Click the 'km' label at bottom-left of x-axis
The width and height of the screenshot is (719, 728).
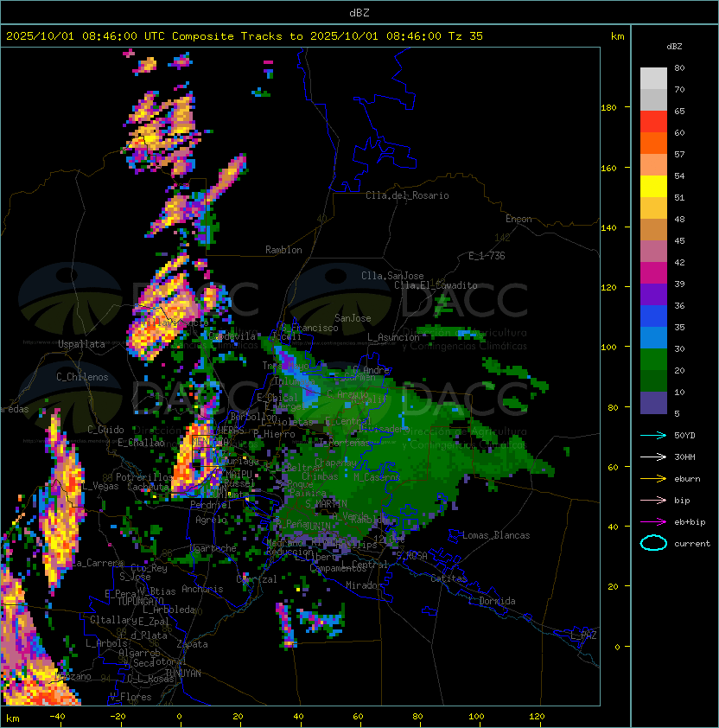point(13,718)
